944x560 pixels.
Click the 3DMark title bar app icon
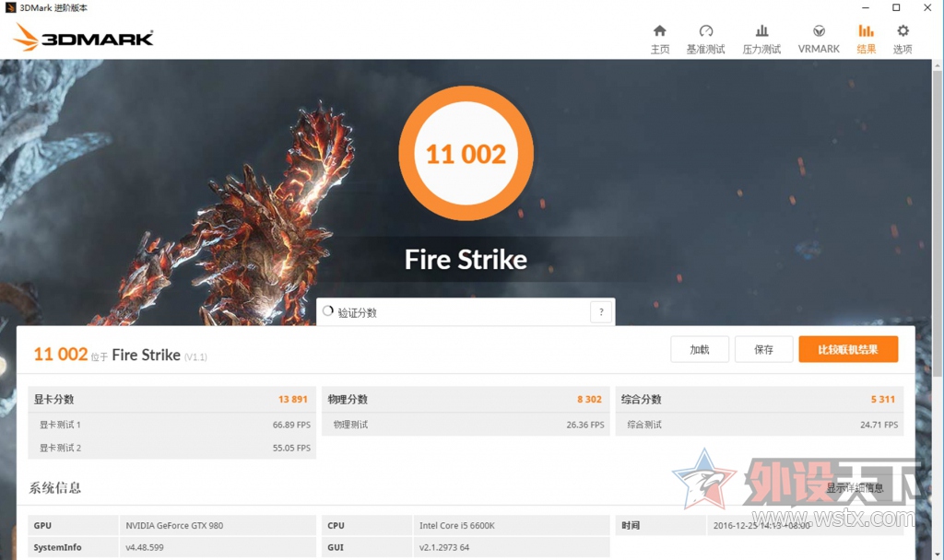[x=10, y=7]
